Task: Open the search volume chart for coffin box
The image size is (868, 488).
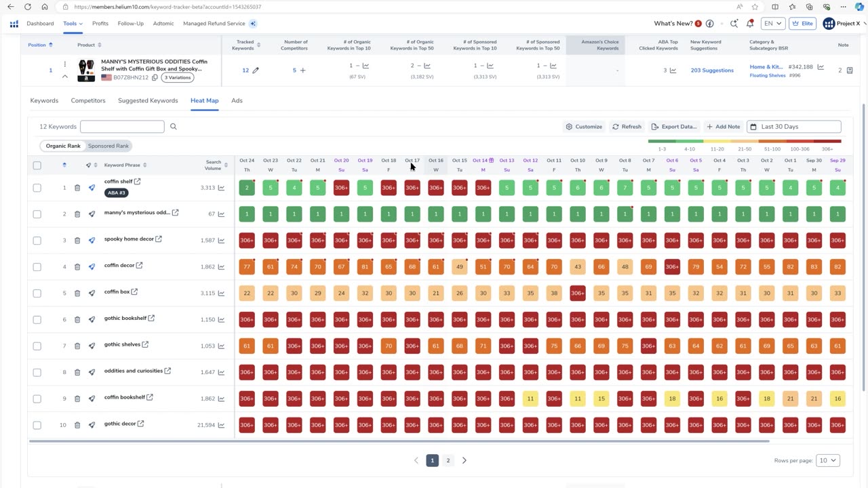Action: [x=221, y=293]
